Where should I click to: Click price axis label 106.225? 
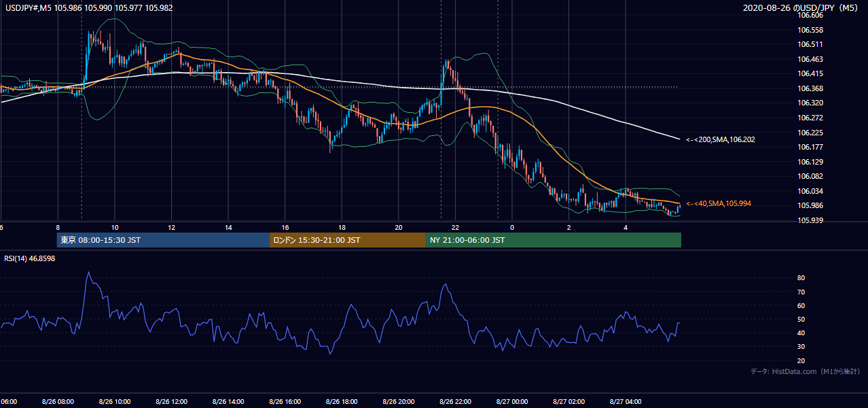coord(810,133)
